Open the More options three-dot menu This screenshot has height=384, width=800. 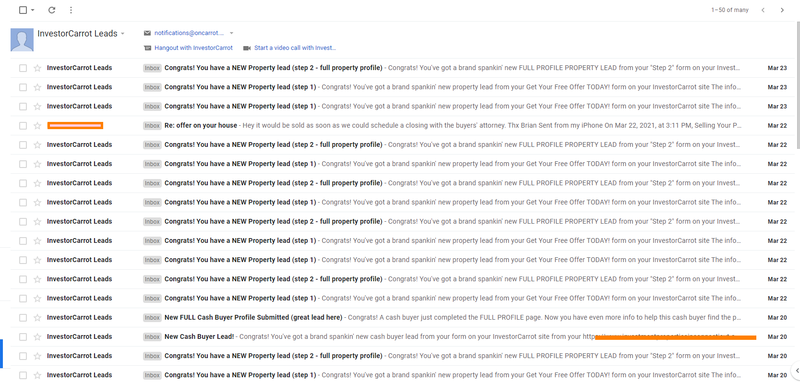pyautogui.click(x=71, y=10)
